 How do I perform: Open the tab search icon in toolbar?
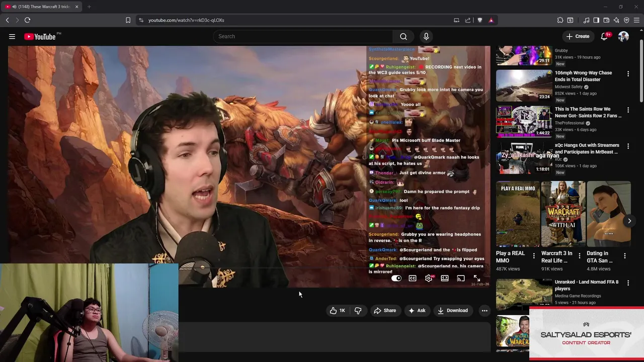570,20
